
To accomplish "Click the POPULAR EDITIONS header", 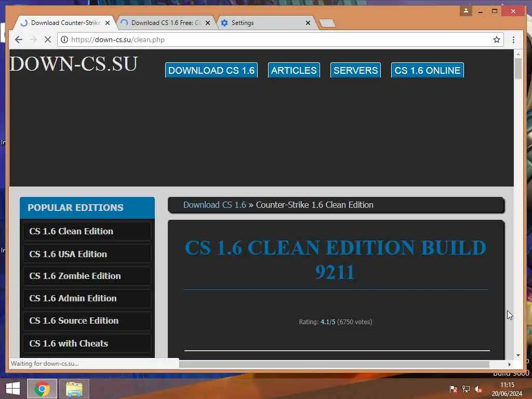I will click(x=87, y=208).
